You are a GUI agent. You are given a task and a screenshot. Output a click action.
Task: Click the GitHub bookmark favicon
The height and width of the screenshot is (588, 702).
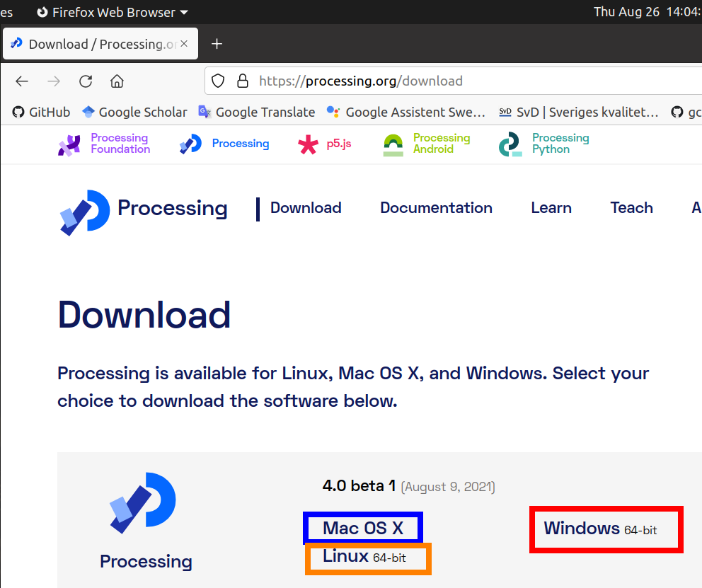click(18, 112)
